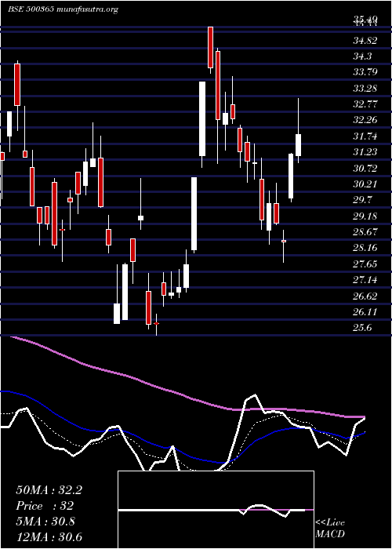The width and height of the screenshot is (392, 549).
Task: Click the 30.72 price axis label
Action: (x=365, y=169)
